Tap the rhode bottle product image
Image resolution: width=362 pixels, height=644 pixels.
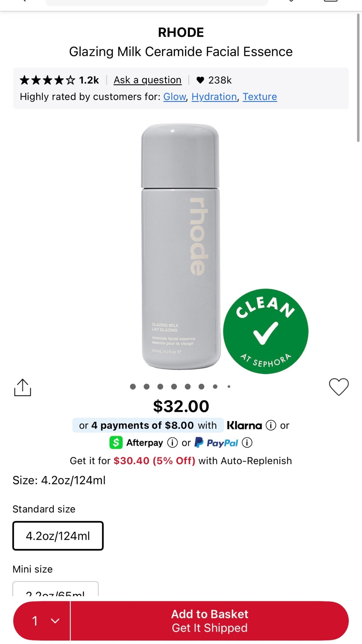[x=180, y=247]
